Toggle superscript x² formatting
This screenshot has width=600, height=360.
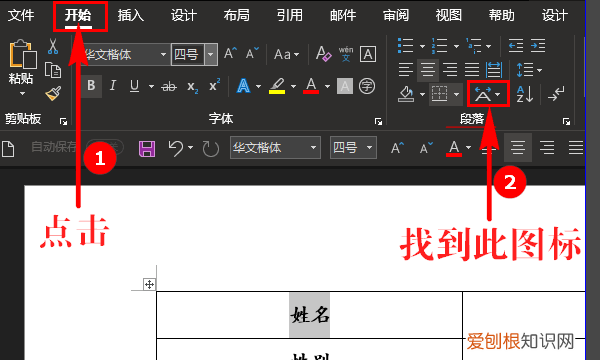[214, 85]
